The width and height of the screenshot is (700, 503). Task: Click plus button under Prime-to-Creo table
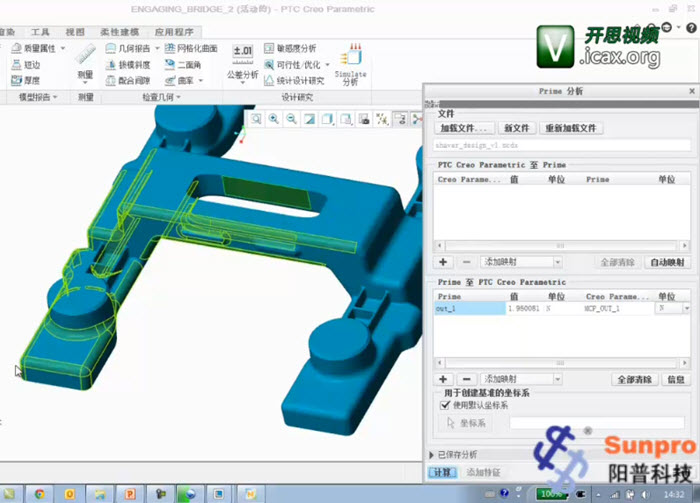tap(443, 379)
